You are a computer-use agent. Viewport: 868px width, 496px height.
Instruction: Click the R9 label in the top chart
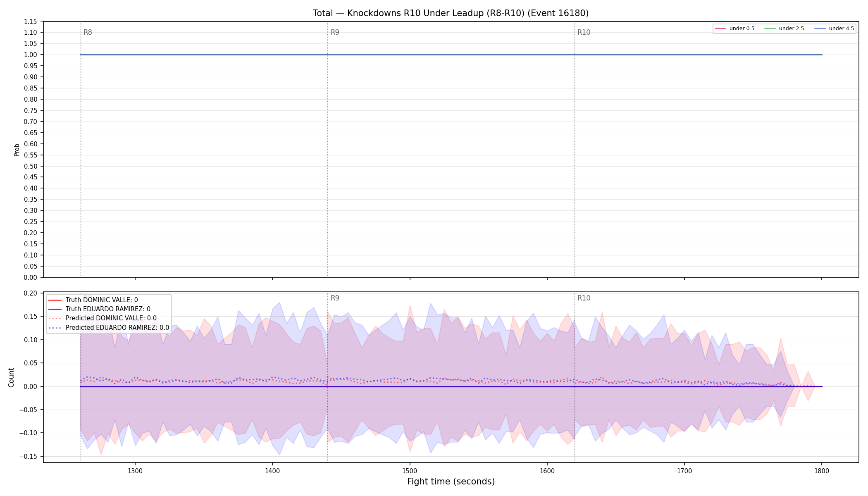[335, 32]
